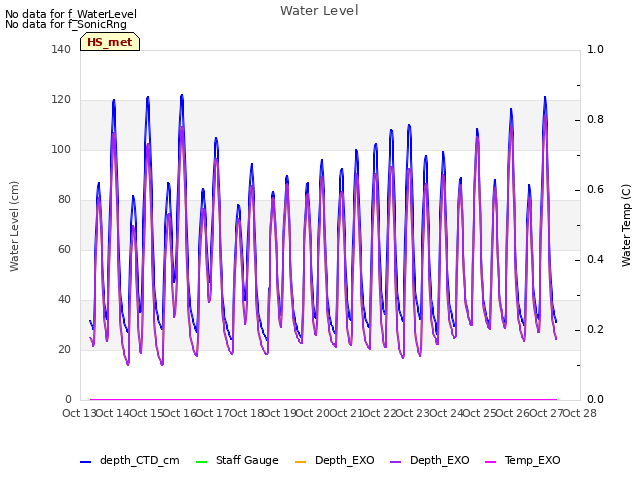Click the magenta Temp_EXO legend swatch
This screenshot has height=480, width=640.
(490, 462)
